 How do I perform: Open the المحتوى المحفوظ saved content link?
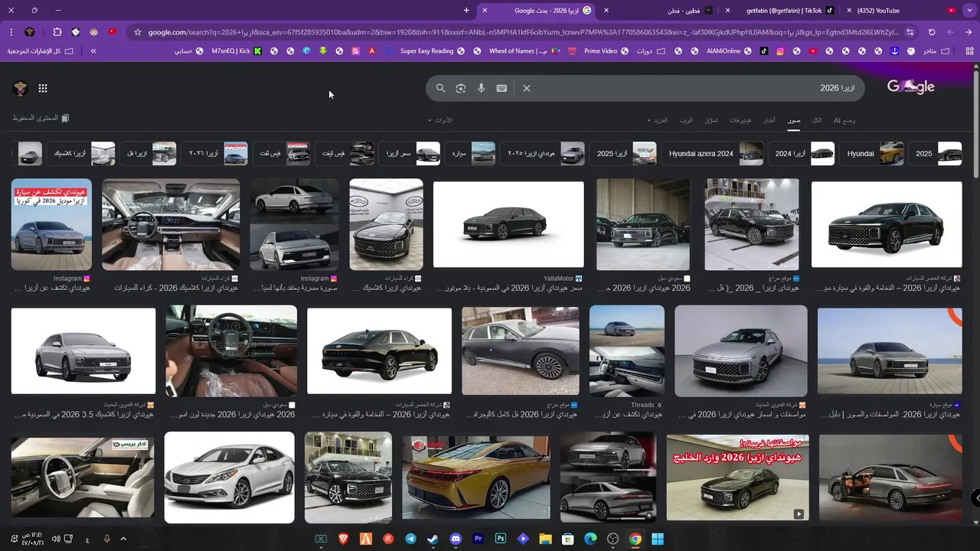pyautogui.click(x=41, y=118)
